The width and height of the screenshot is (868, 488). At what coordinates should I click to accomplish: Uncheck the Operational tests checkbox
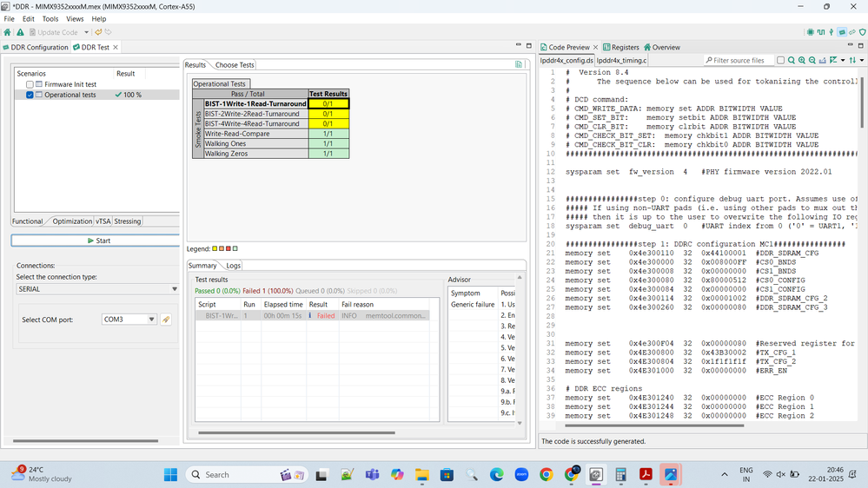tap(30, 96)
